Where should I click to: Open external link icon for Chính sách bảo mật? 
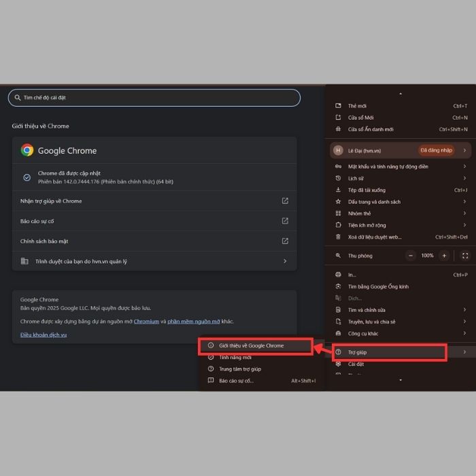(x=285, y=241)
